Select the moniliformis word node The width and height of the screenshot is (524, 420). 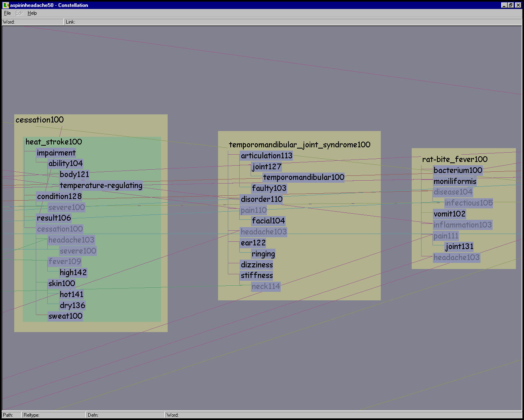pos(455,181)
